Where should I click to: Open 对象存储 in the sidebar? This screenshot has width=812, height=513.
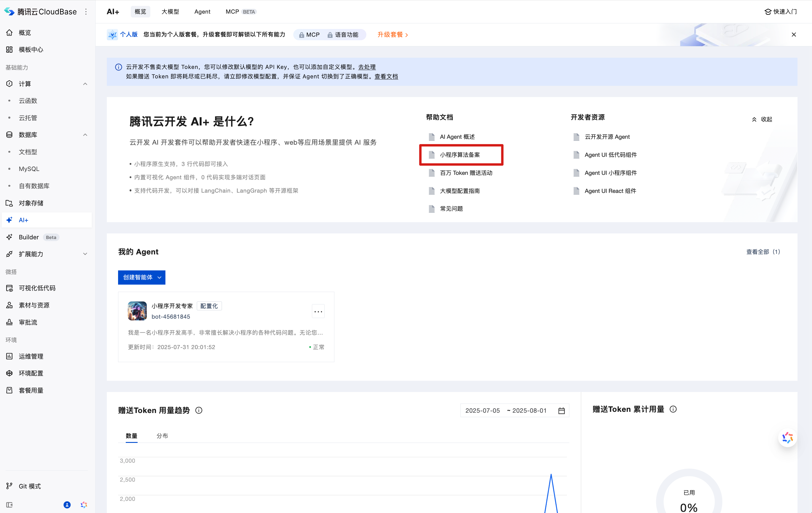tap(31, 203)
